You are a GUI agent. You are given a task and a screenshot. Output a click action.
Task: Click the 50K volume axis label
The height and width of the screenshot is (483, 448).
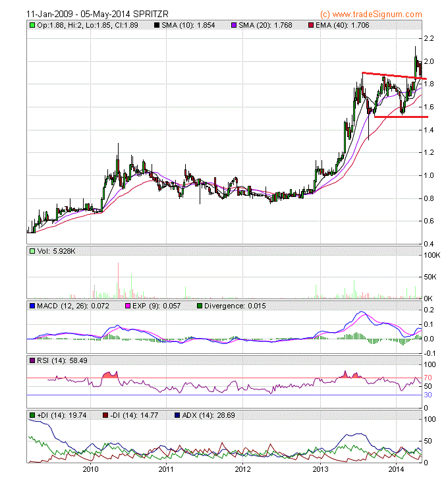pyautogui.click(x=430, y=277)
